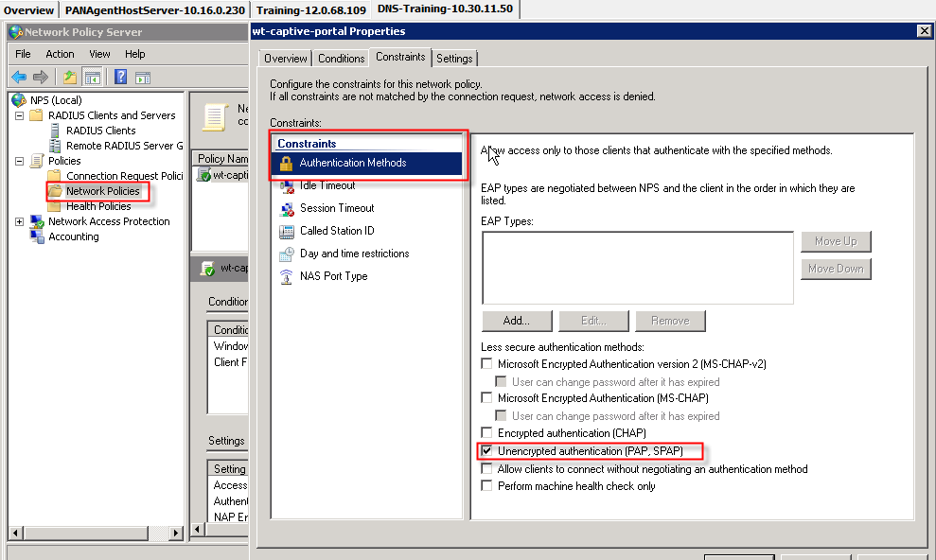Collapse the Policies tree node

point(19,161)
